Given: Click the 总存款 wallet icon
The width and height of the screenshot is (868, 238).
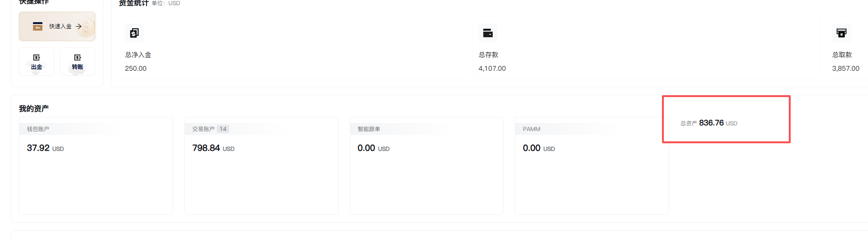Looking at the screenshot, I should point(488,33).
